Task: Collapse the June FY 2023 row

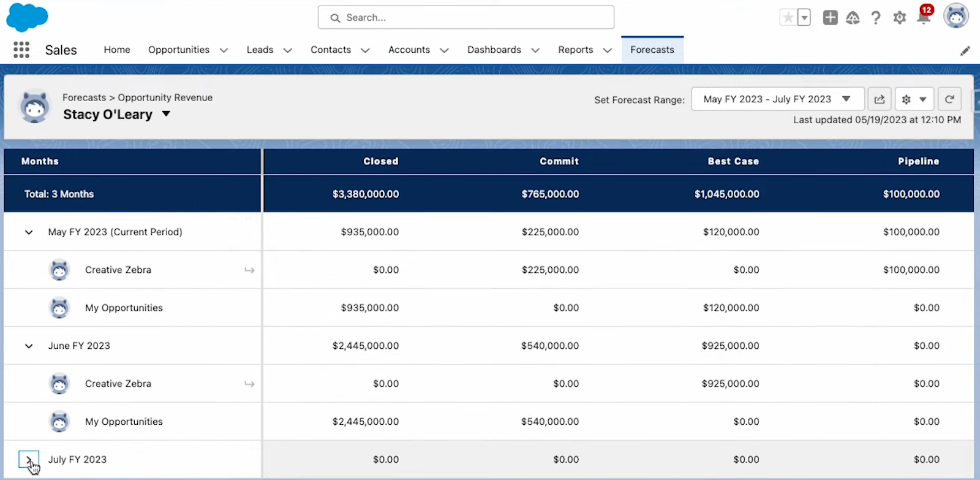Action: tap(29, 346)
